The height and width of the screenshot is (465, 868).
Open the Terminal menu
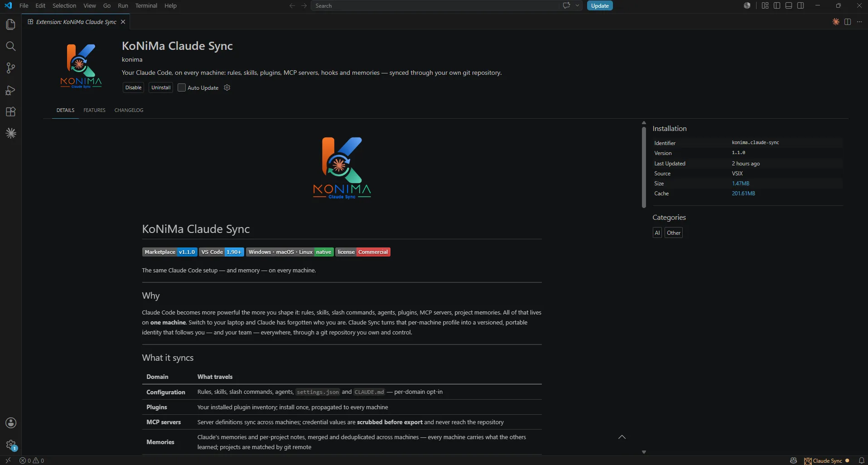click(x=146, y=5)
